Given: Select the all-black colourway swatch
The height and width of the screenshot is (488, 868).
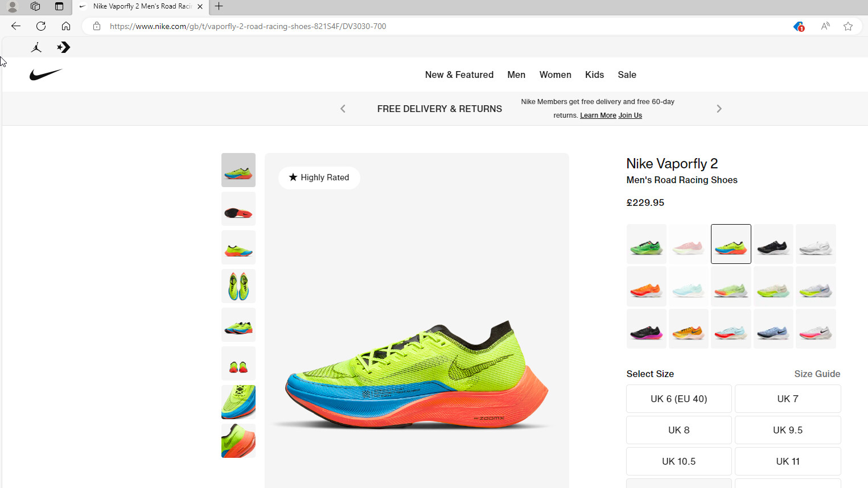Looking at the screenshot, I should tap(773, 244).
